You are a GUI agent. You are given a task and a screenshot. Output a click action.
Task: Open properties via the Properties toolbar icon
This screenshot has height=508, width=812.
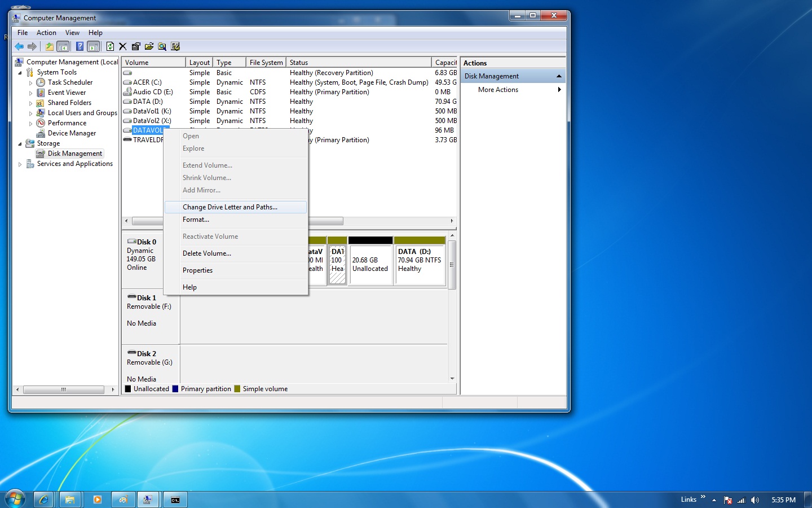click(x=136, y=46)
